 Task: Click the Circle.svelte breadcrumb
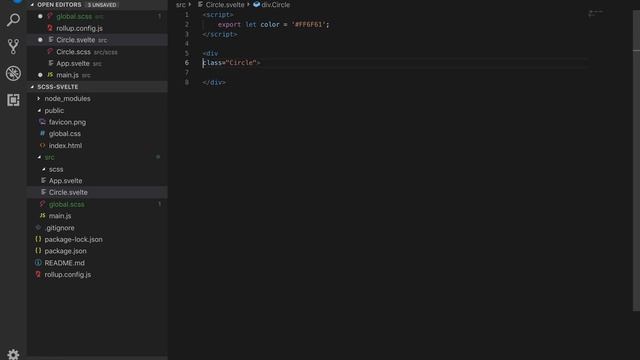tap(224, 5)
